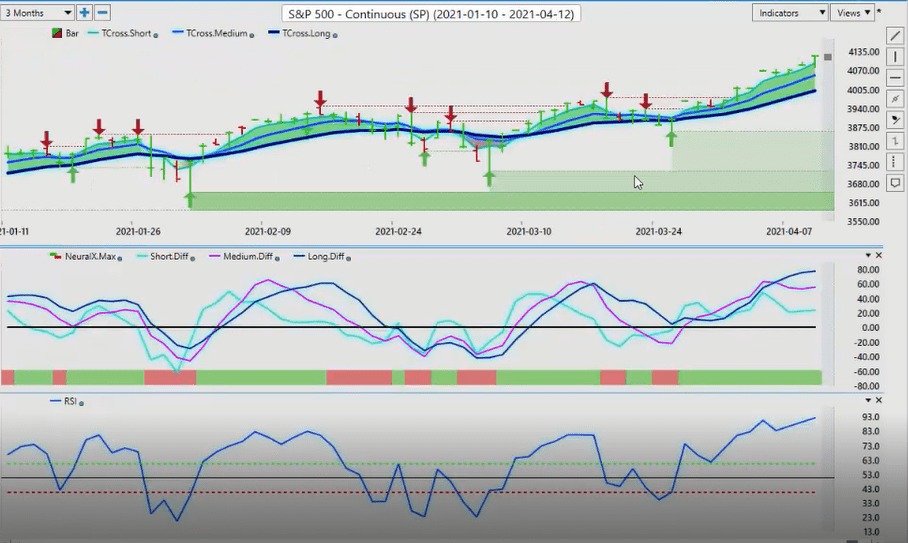Click the red down arrow signal near 2021-02-24
This screenshot has width=908, height=543.
tap(411, 105)
